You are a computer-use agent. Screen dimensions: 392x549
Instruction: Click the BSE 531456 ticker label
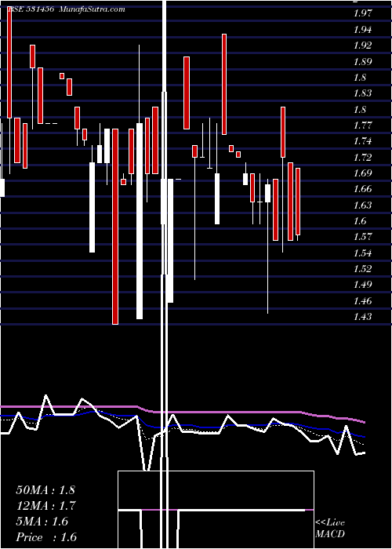[31, 9]
